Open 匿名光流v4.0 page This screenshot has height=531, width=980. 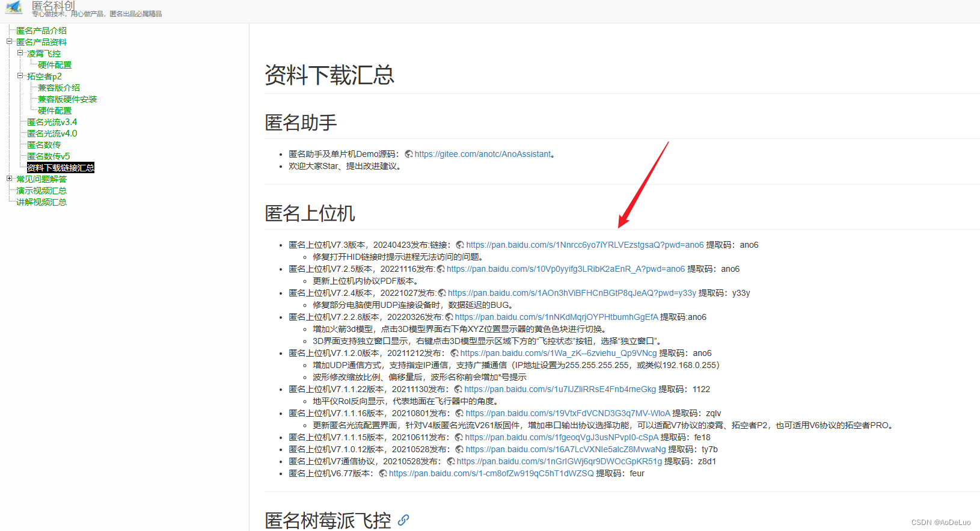52,134
